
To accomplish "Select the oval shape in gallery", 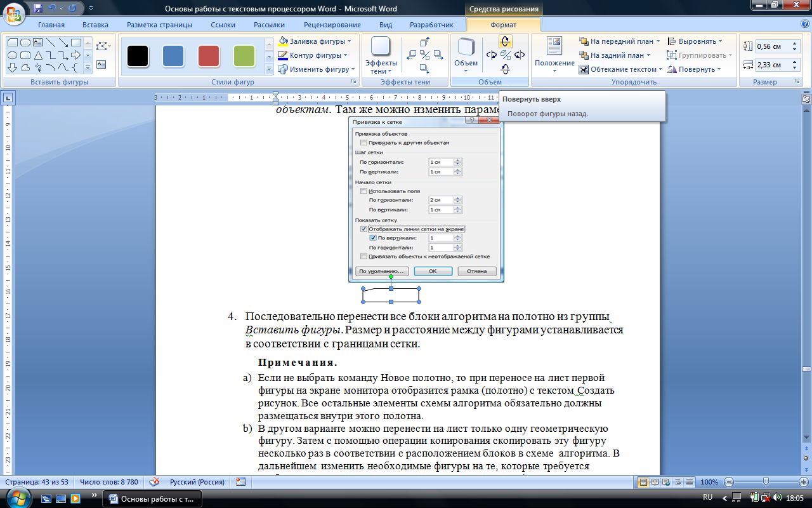I will click(12, 55).
